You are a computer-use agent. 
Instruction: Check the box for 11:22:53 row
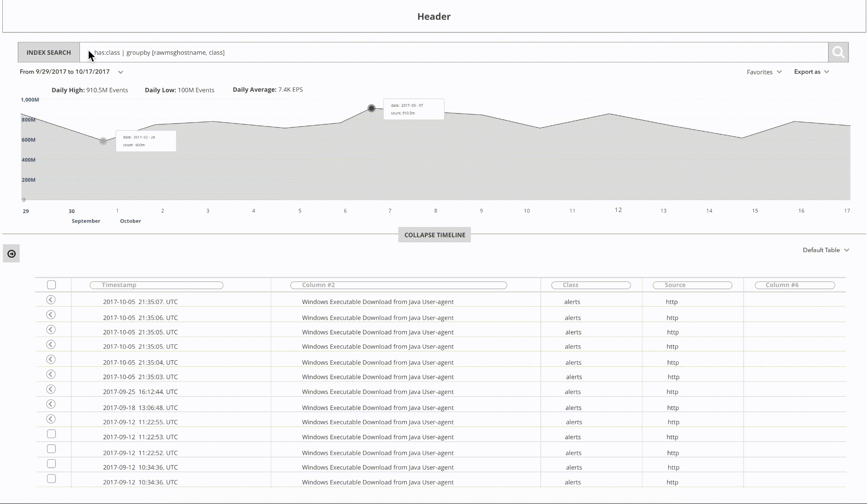(x=51, y=434)
